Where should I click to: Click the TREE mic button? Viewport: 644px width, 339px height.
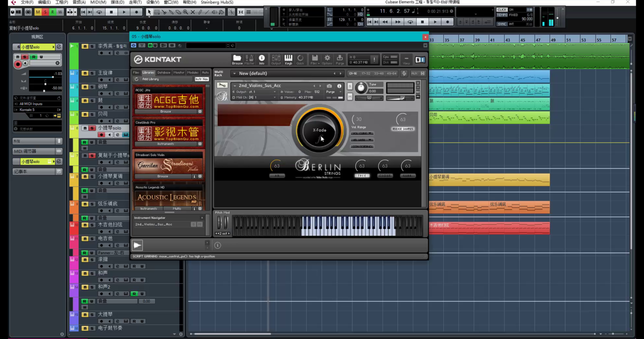[x=362, y=176]
